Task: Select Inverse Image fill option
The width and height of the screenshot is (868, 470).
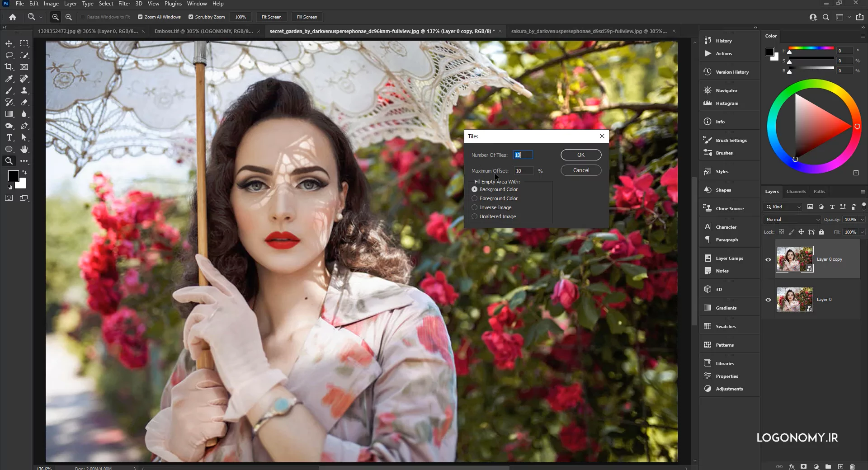Action: (x=475, y=207)
